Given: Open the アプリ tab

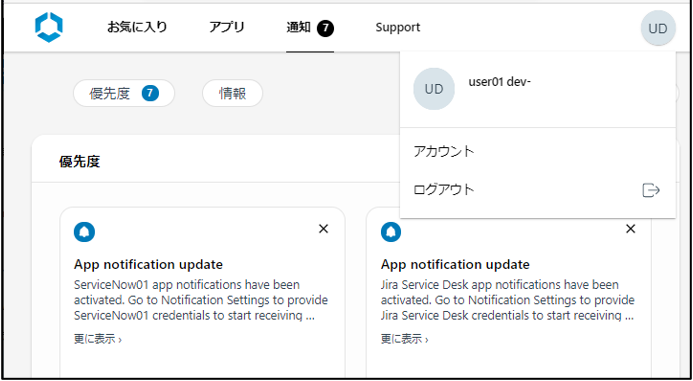Looking at the screenshot, I should point(227,27).
